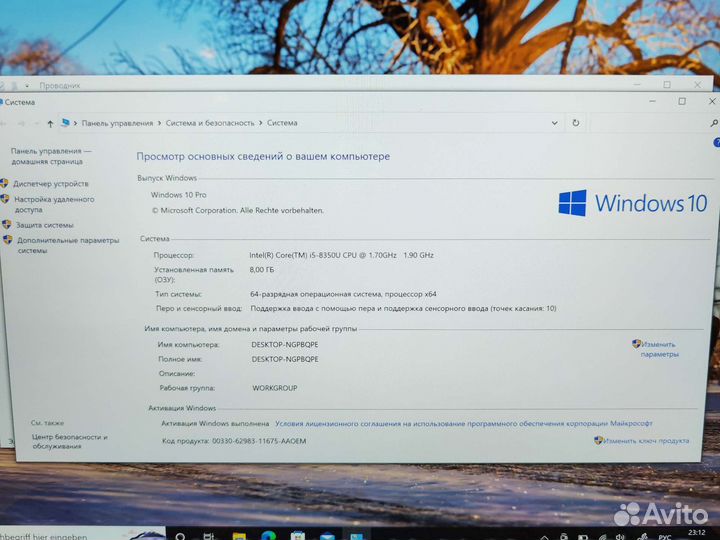Screen dimensions: 720x540
Task: Open 'Настройка удаленного доступа' link
Action: point(54,204)
